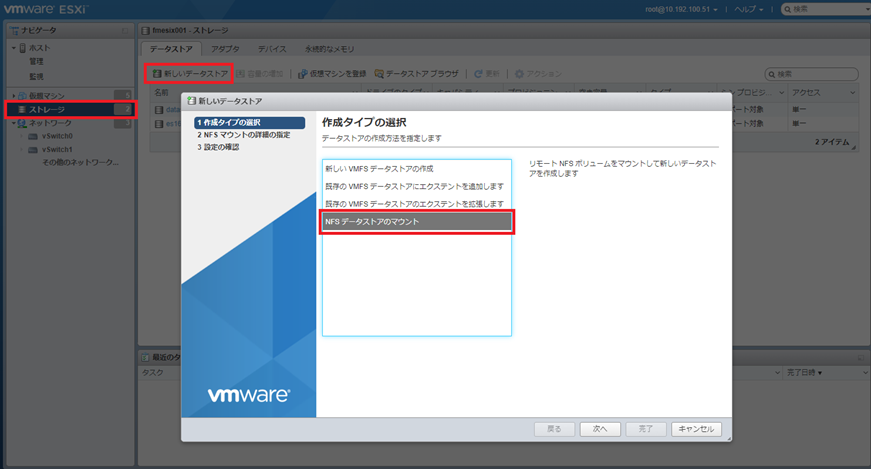
Task: Switch to the デバイス tab
Action: 272,48
